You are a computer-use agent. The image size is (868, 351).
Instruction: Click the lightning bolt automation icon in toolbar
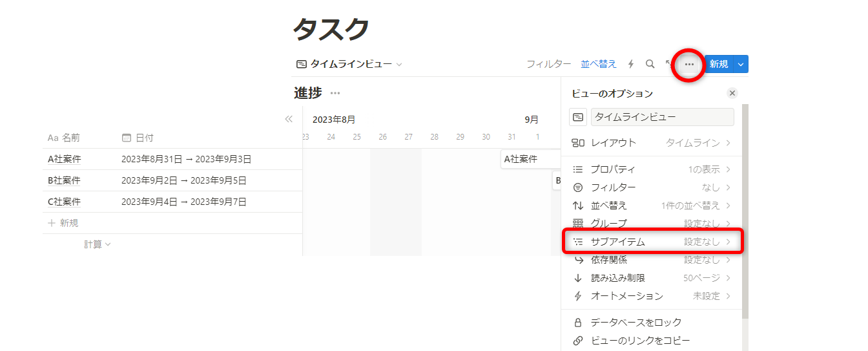click(631, 64)
